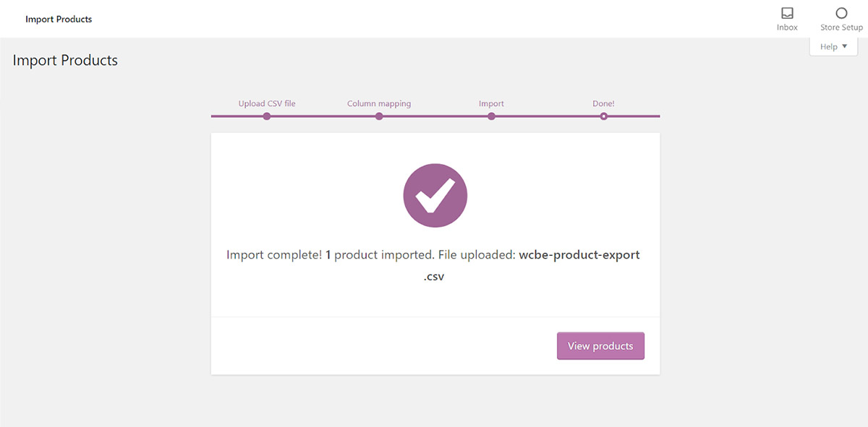Viewport: 868px width, 427px height.
Task: Click the Column mapping step dot
Action: click(x=379, y=116)
